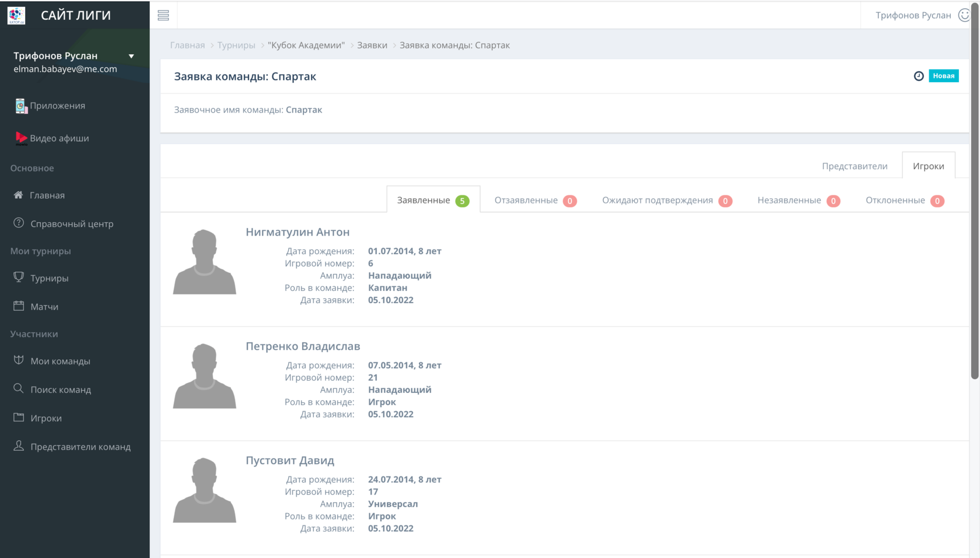Switch to the Отклоненные tab
The image size is (980, 558).
[905, 200]
